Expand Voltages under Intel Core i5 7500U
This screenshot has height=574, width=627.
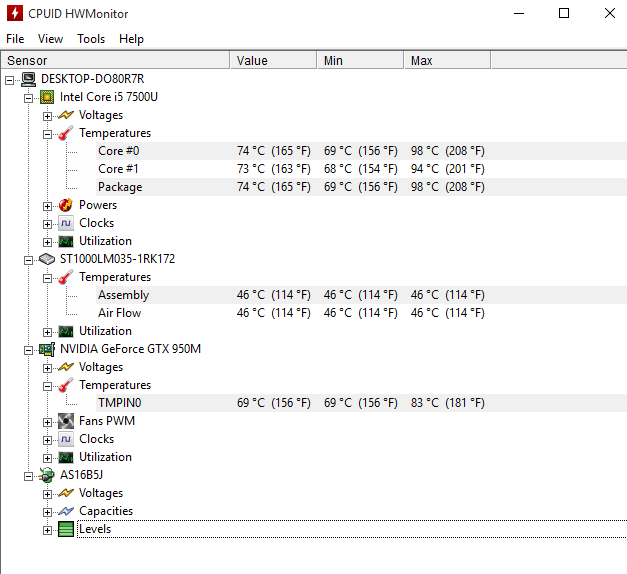tap(47, 116)
